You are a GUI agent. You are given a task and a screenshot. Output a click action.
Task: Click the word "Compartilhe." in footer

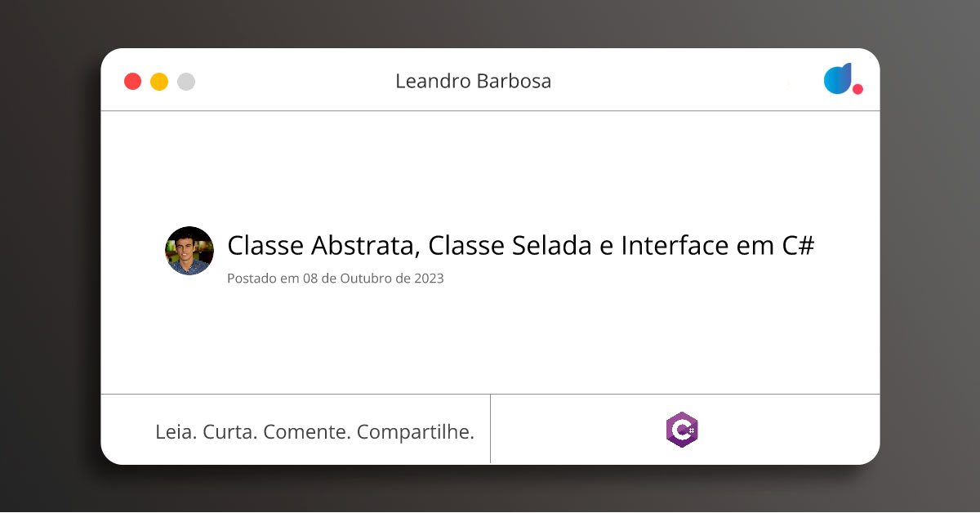click(416, 432)
